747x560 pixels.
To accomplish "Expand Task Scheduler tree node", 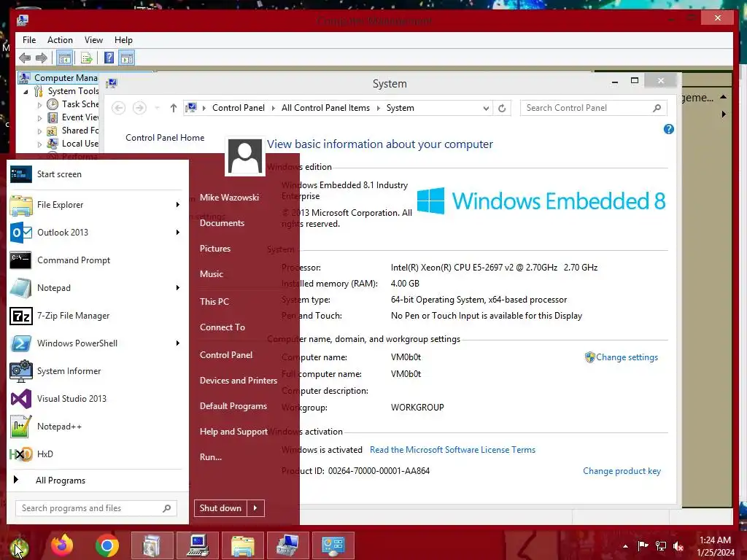I will click(39, 105).
